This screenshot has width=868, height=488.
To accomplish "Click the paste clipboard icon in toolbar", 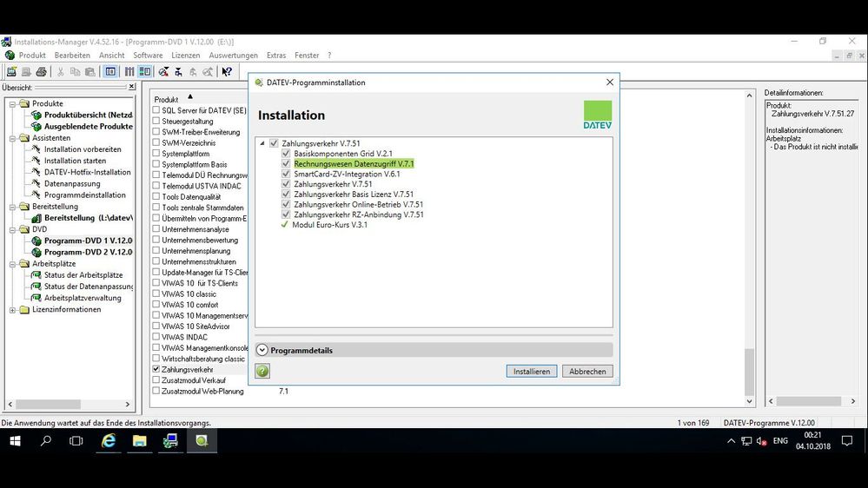I will [x=89, y=72].
